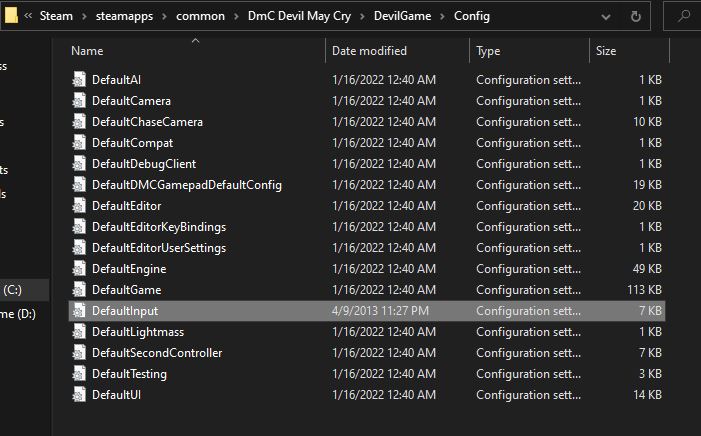Click the DefaultGame config file icon
The height and width of the screenshot is (436, 701).
(79, 290)
